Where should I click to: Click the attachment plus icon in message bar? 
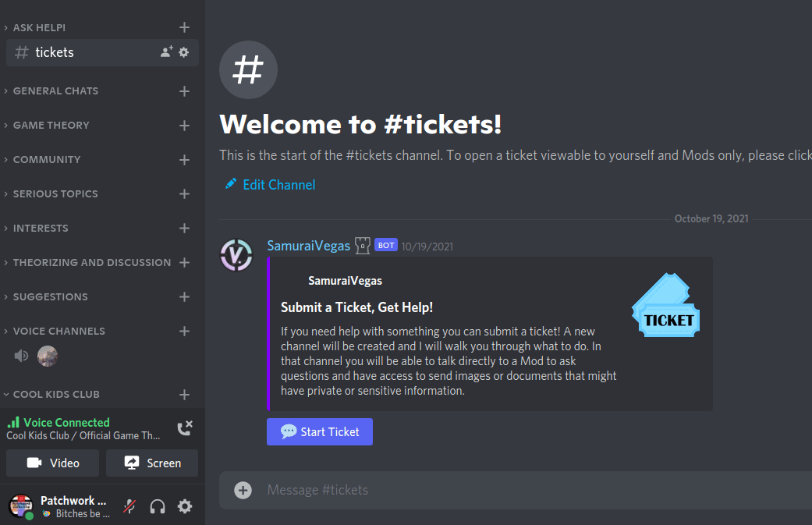(243, 490)
